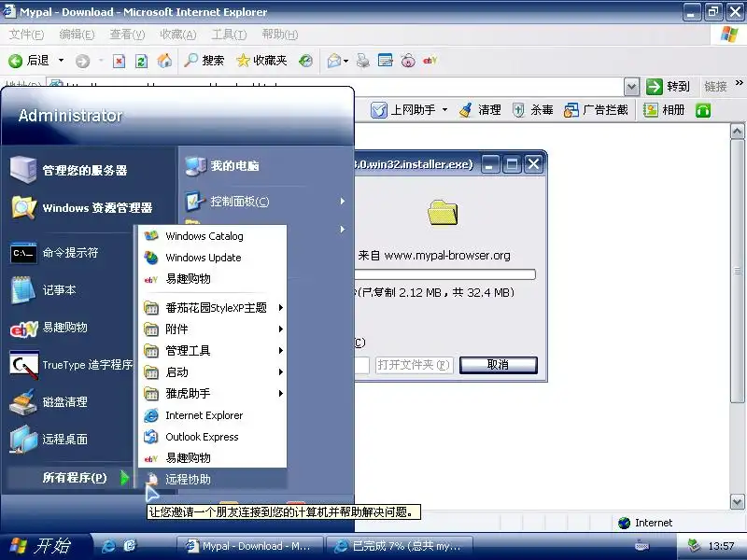Expand the 附件 Accessories folder

click(213, 329)
